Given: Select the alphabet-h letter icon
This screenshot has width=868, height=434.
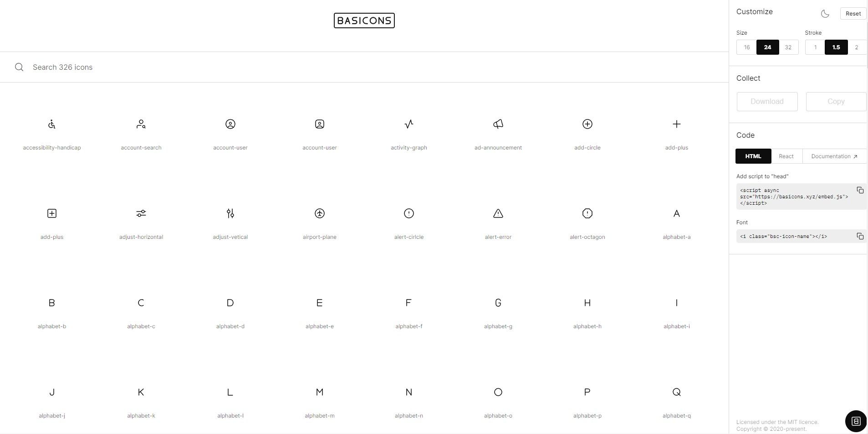Looking at the screenshot, I should click(x=587, y=303).
